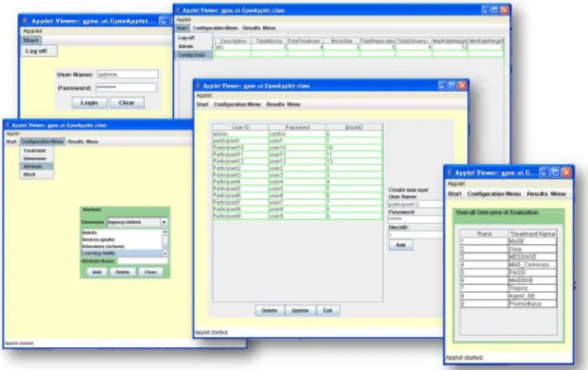
Task: Click the Treatment Name column header
Action: point(533,234)
